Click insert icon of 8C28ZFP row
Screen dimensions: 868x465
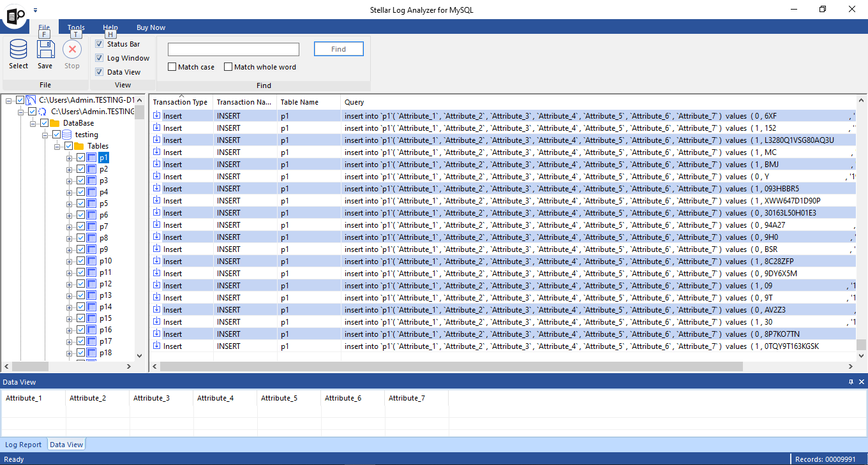click(x=157, y=261)
